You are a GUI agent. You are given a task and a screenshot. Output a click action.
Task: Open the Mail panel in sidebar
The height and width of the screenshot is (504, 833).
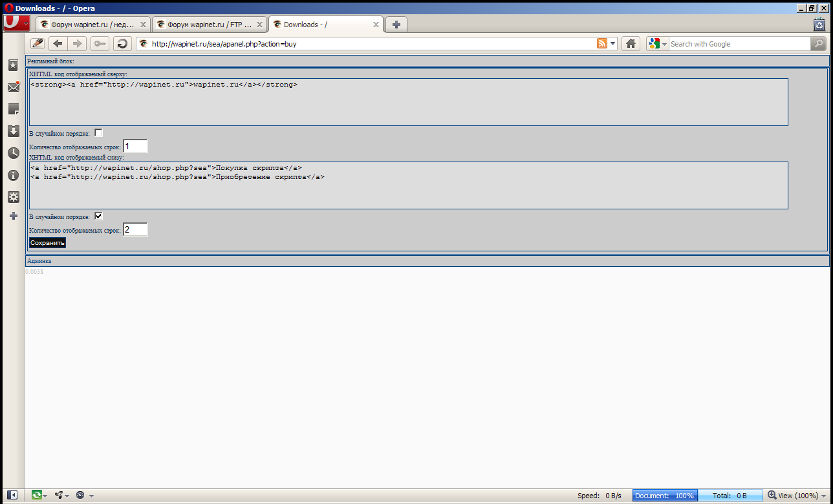(13, 87)
